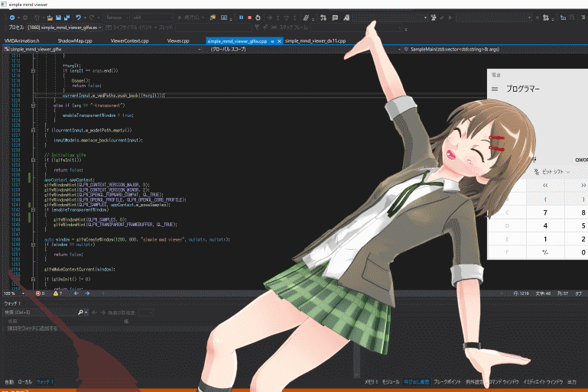Open the 呼び出し履歴 call stack tab
588x392 pixels.
[416, 382]
